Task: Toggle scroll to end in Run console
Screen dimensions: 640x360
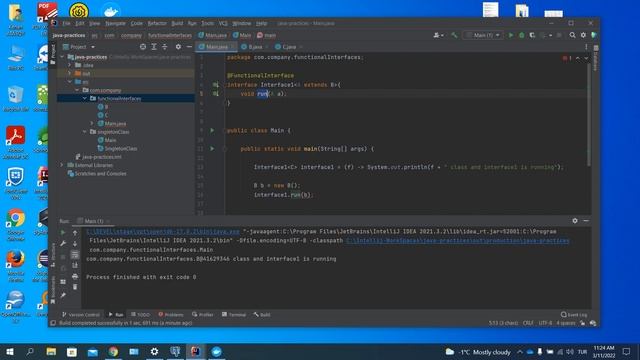Action: pos(75,266)
